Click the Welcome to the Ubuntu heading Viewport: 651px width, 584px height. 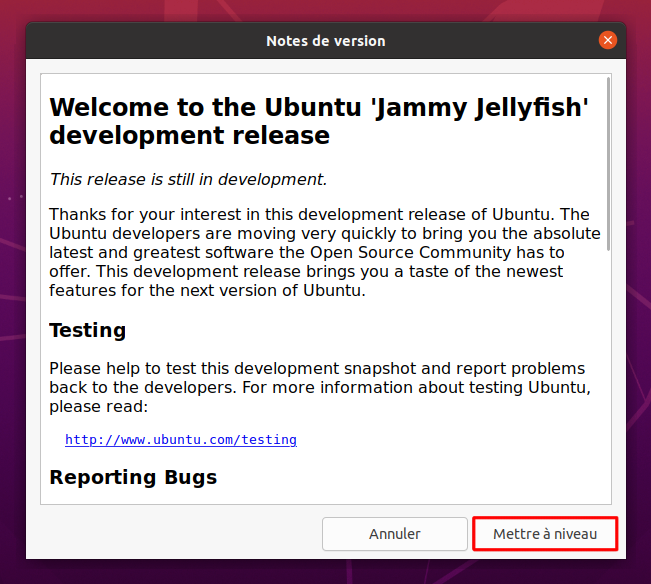pos(318,121)
